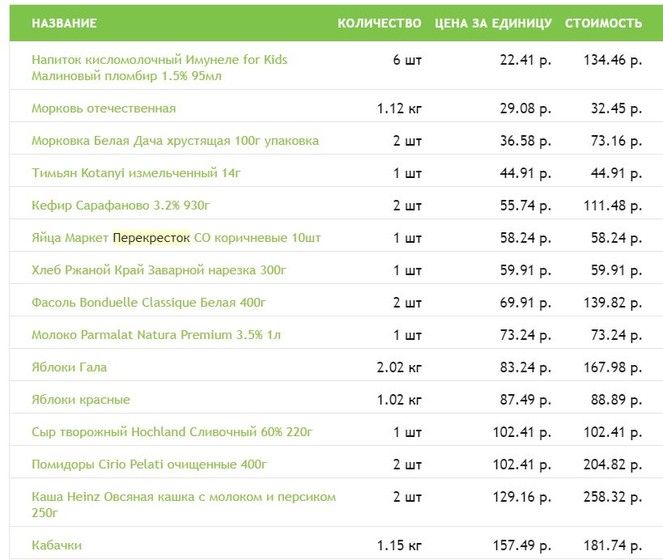Open Яйца Маркет Перекресток коричневые link

(x=176, y=238)
